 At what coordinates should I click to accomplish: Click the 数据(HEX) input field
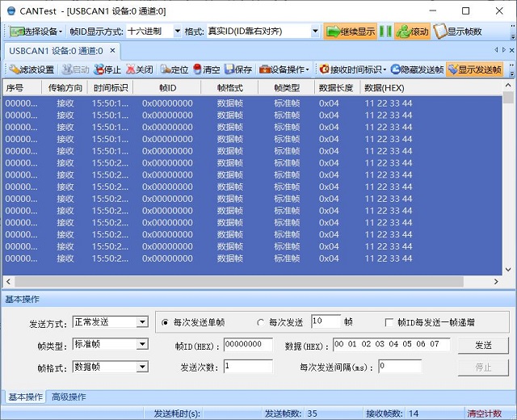point(391,345)
